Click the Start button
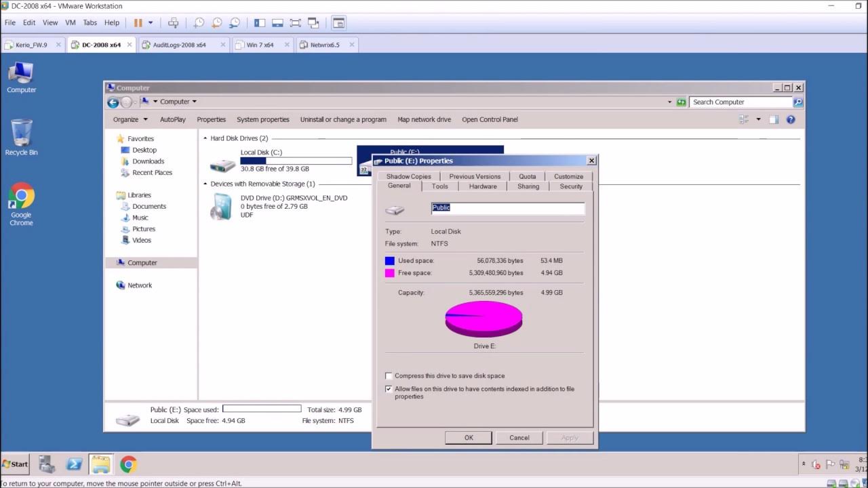 (x=15, y=464)
